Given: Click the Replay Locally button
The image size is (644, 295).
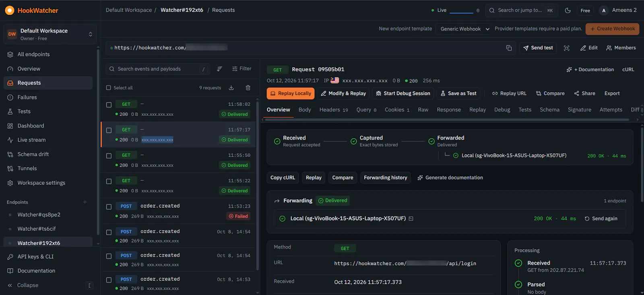Looking at the screenshot, I should click(x=291, y=93).
